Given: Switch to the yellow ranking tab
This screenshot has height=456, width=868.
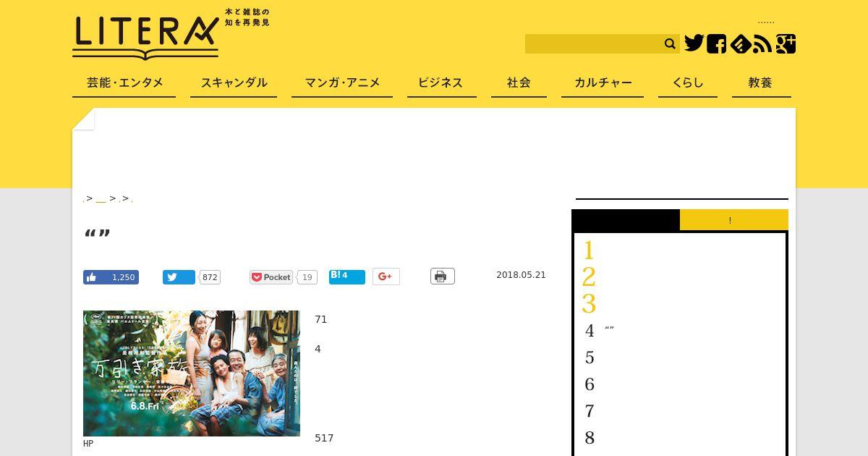Looking at the screenshot, I should [x=734, y=220].
